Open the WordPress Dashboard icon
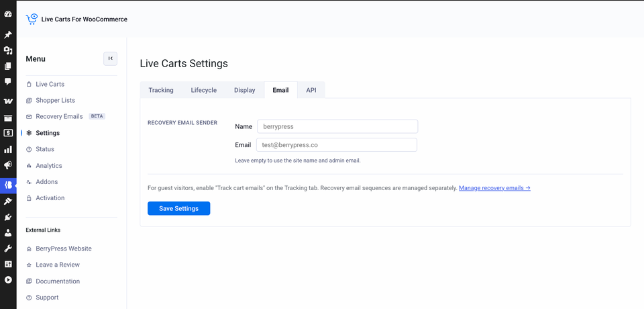 pos(8,14)
